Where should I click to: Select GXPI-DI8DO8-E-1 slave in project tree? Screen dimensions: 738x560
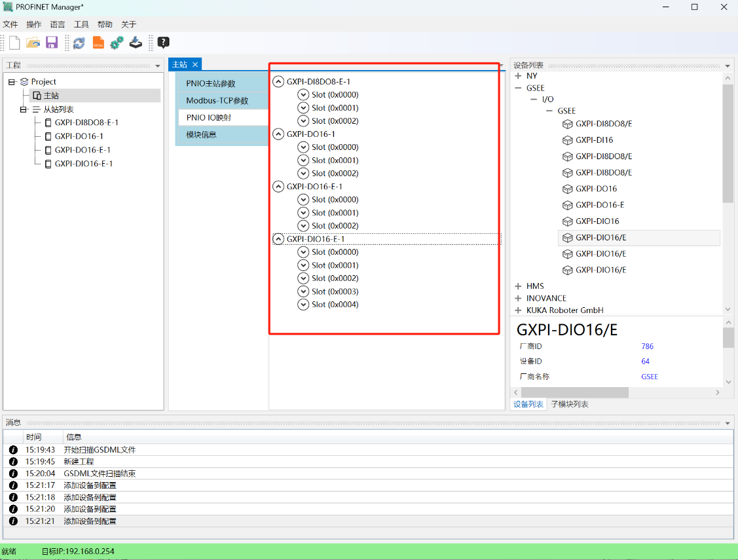pyautogui.click(x=86, y=122)
